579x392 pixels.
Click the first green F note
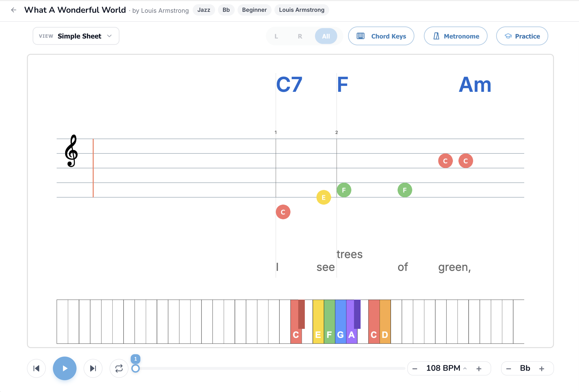[344, 190]
